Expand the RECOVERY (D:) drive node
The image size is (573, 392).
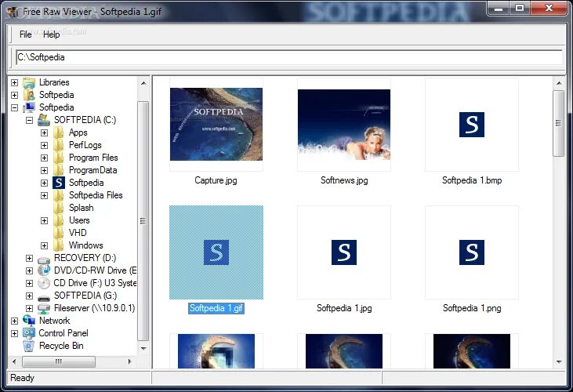point(29,258)
